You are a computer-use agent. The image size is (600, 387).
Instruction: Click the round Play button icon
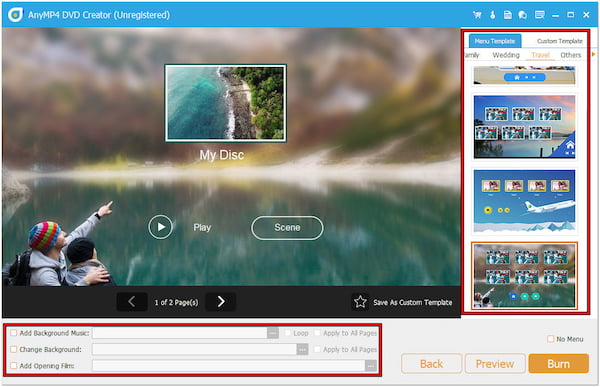[160, 227]
